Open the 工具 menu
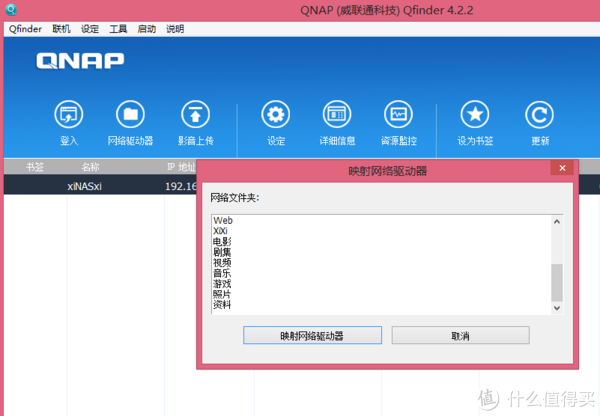 point(118,29)
